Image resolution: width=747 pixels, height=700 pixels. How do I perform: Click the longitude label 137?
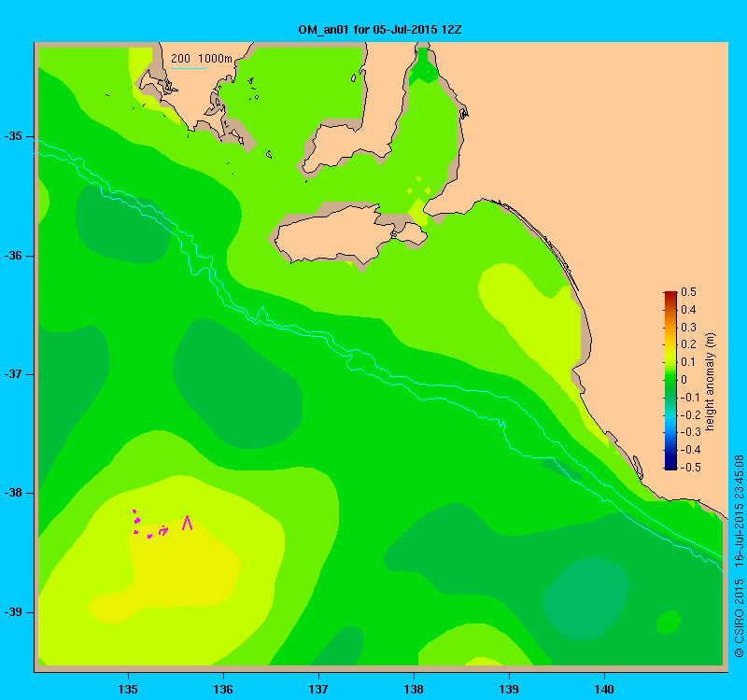tap(318, 689)
